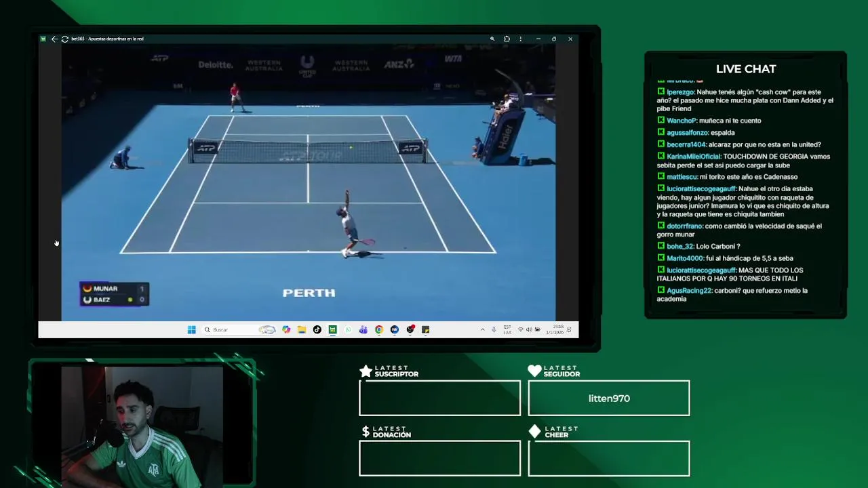The height and width of the screenshot is (488, 868).
Task: Click the LIVE CHAT panel heading
Action: click(746, 69)
